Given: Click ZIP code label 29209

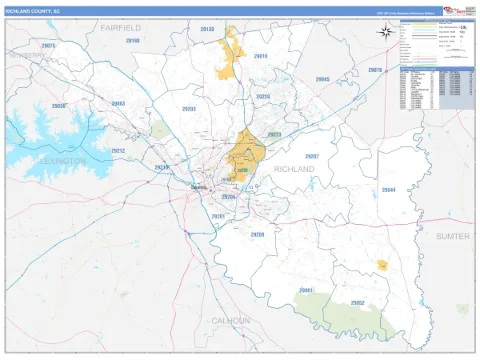Looking at the screenshot, I should click(x=257, y=235).
